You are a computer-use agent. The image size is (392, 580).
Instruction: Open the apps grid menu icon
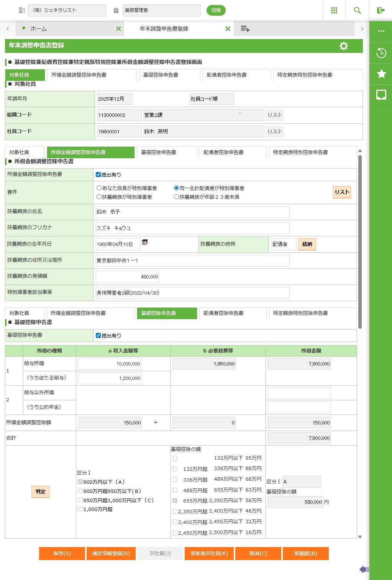pyautogui.click(x=334, y=10)
